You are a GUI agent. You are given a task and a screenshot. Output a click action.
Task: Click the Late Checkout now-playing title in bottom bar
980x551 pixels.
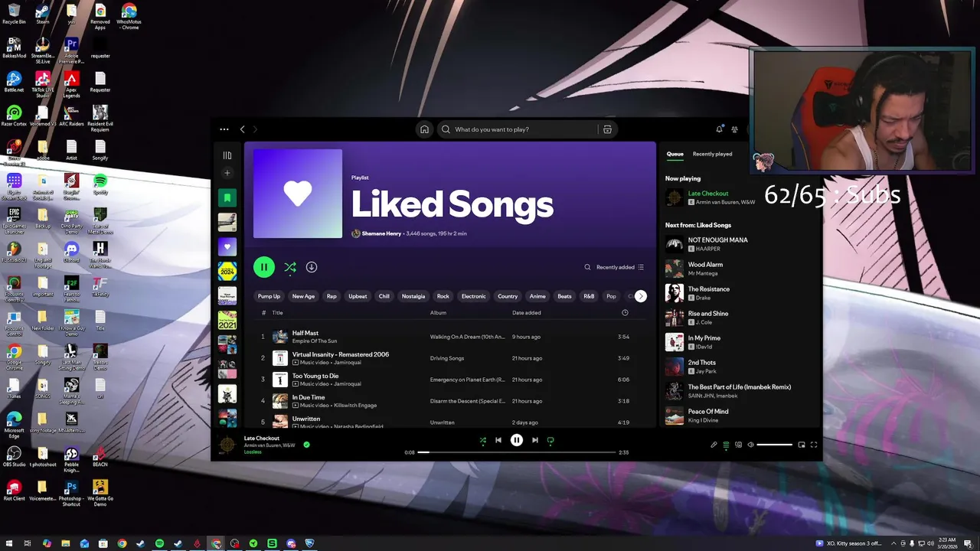262,439
